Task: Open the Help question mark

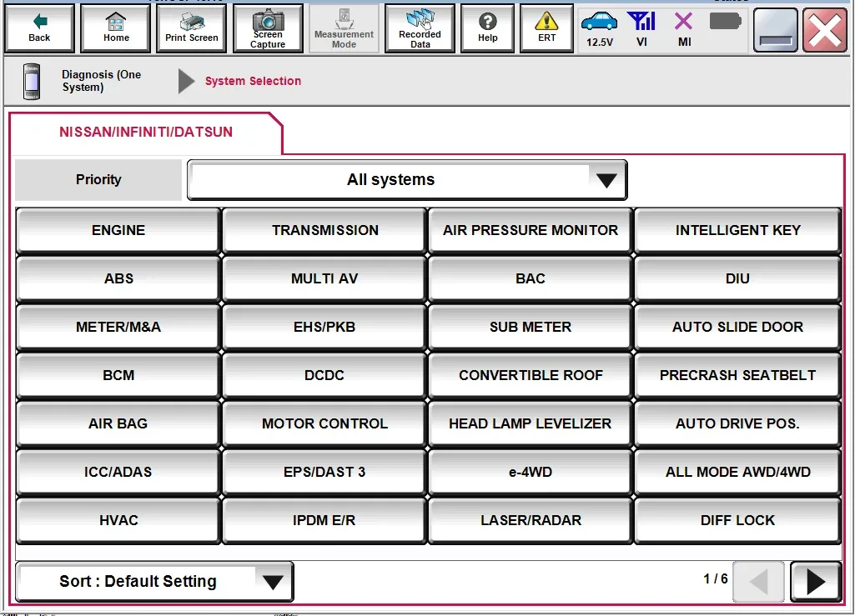Action: point(487,28)
